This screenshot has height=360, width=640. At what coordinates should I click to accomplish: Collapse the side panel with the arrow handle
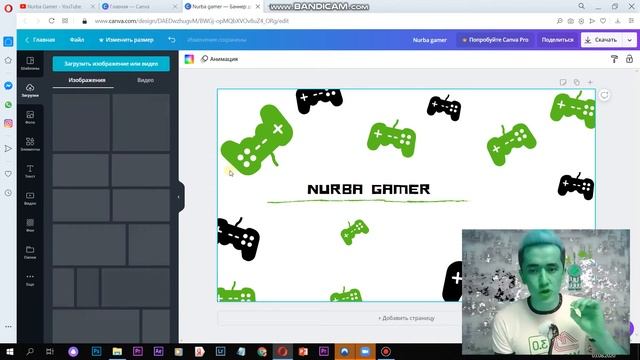click(180, 197)
